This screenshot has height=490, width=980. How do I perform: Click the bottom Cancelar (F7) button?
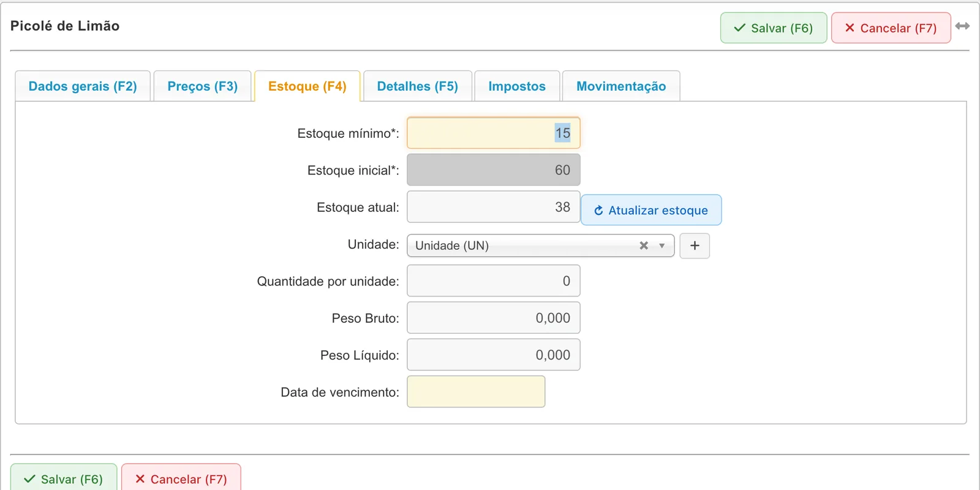[181, 478]
